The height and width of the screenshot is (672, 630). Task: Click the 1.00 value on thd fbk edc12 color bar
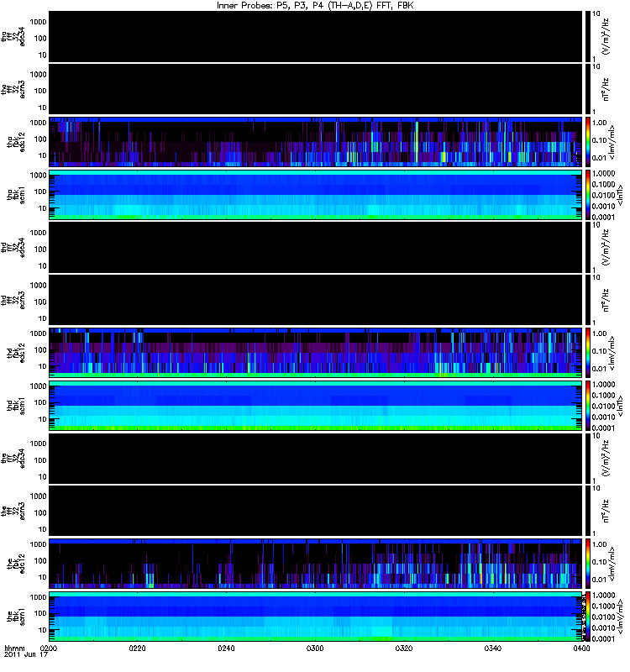click(600, 333)
